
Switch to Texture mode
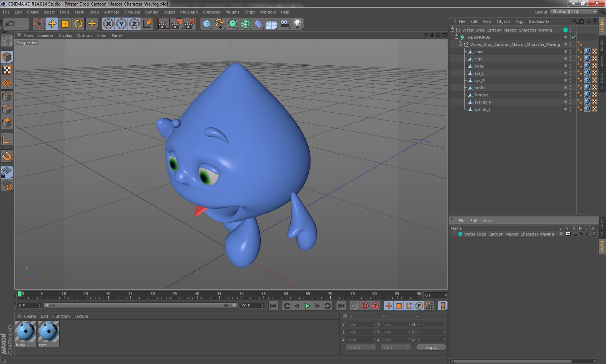click(7, 70)
